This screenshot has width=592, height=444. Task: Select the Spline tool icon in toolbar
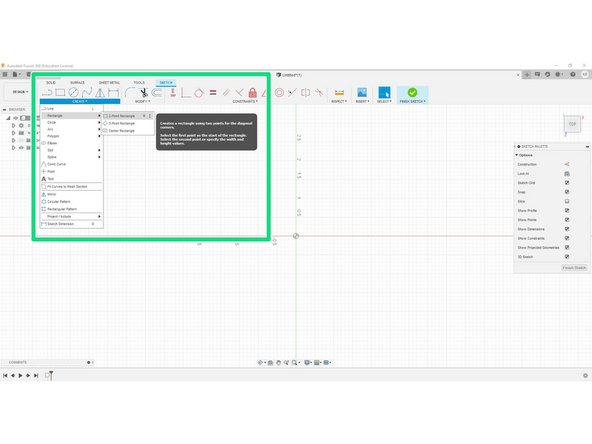87,92
